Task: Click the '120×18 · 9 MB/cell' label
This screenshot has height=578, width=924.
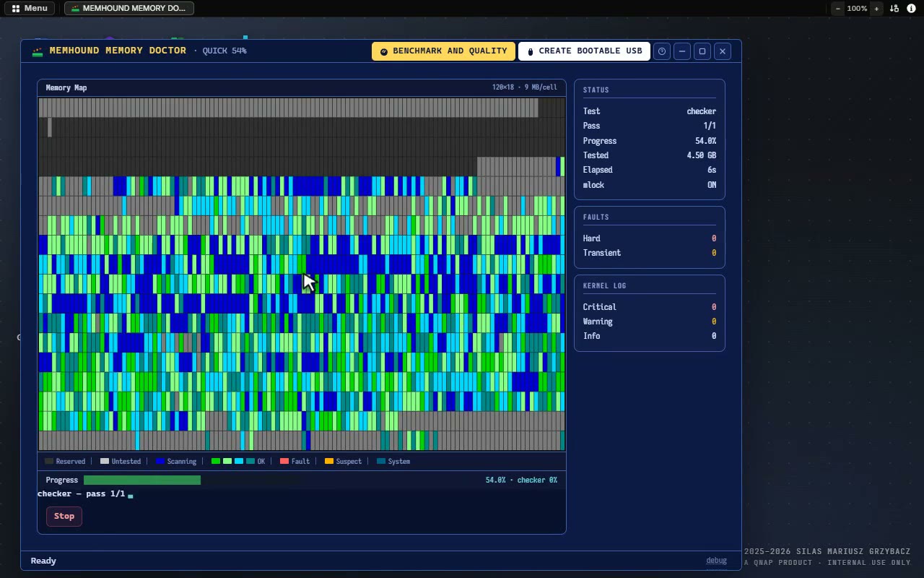Action: (525, 87)
